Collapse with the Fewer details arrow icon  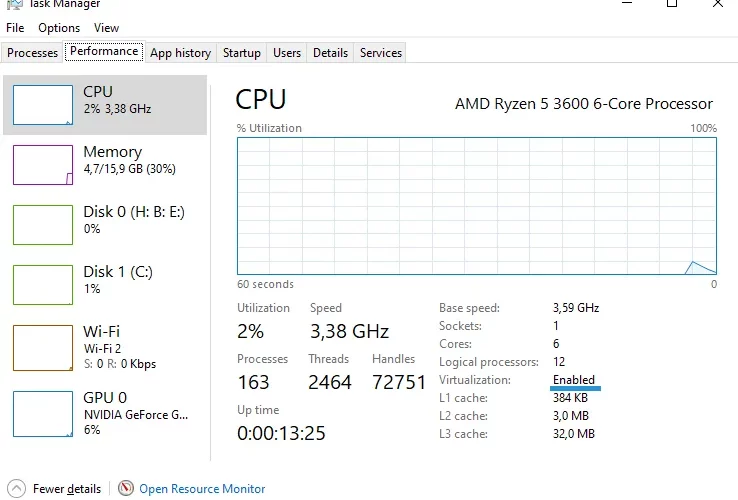click(16, 488)
